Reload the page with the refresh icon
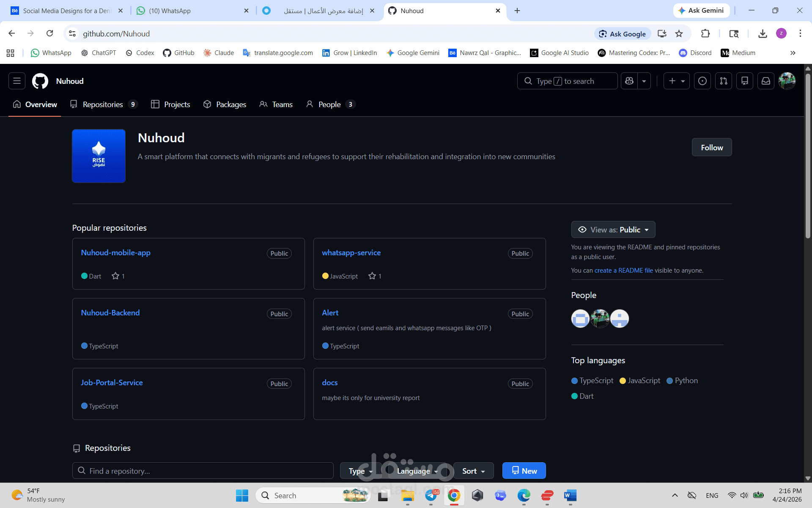 pos(50,33)
